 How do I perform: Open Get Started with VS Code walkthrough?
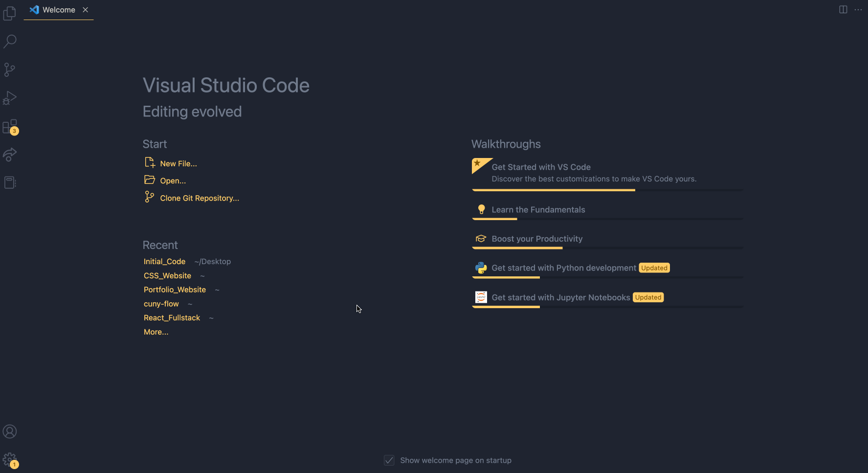click(x=607, y=174)
